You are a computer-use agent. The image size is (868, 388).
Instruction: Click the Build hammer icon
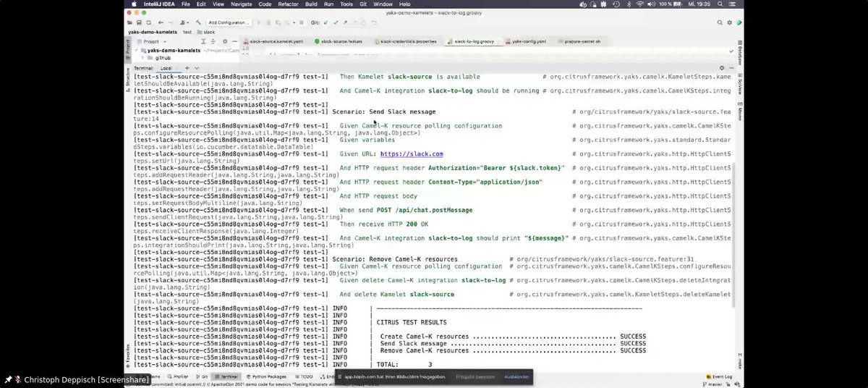tap(197, 22)
